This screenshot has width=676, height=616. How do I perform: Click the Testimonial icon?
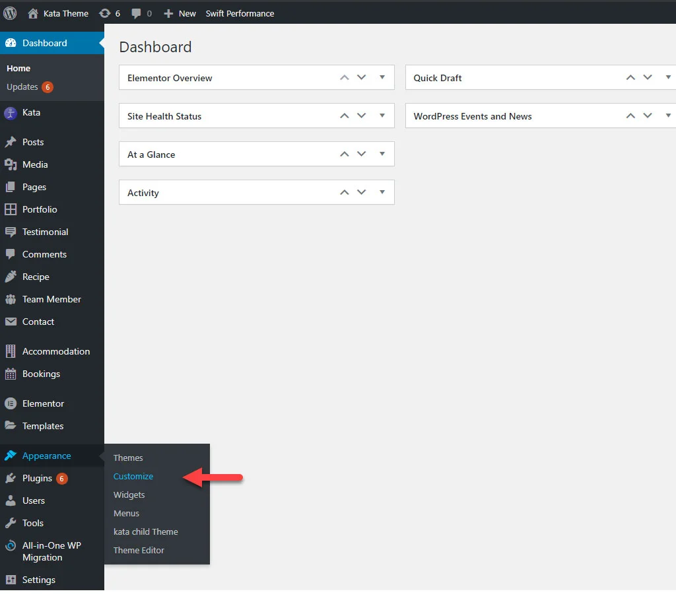pos(11,232)
